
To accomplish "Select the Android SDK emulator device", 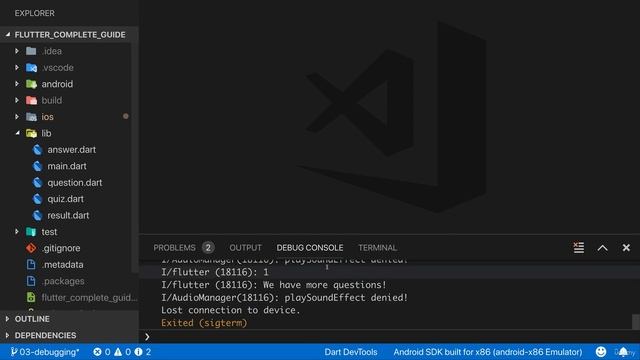I will pos(488,352).
